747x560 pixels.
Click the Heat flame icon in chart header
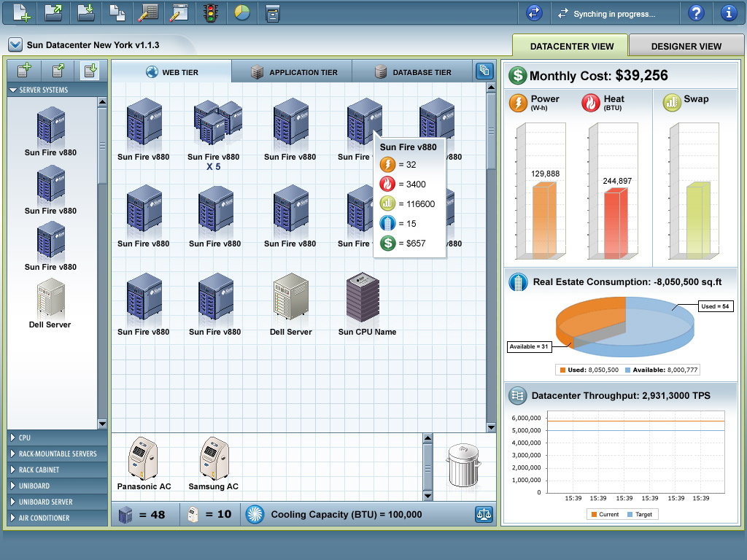click(x=591, y=102)
